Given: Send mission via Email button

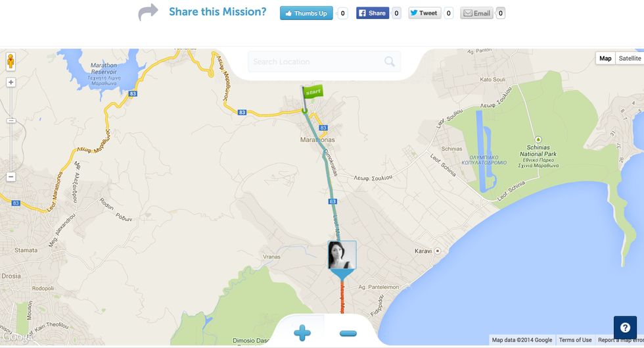Looking at the screenshot, I should 476,13.
